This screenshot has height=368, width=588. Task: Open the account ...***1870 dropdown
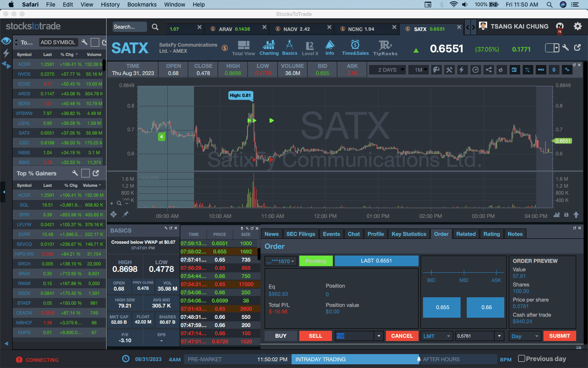[281, 261]
